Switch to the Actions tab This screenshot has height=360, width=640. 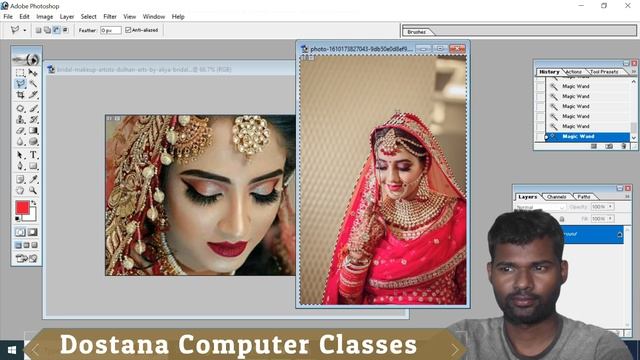point(573,72)
